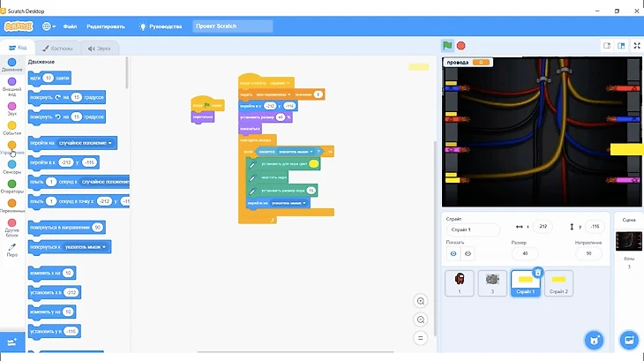644x361 pixels.
Task: Switch to the Костюмы tab
Action: (x=57, y=48)
